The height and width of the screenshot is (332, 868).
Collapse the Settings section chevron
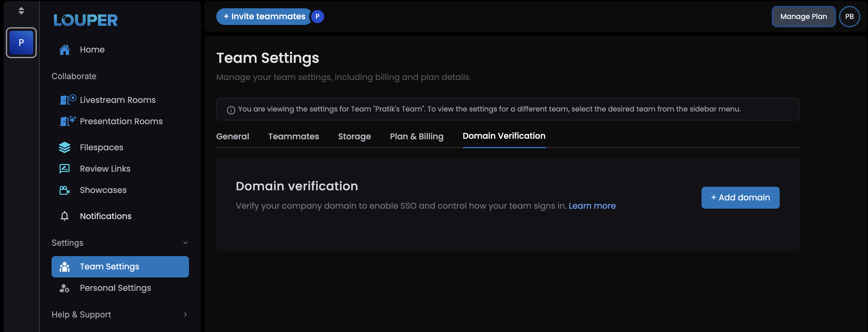[185, 243]
